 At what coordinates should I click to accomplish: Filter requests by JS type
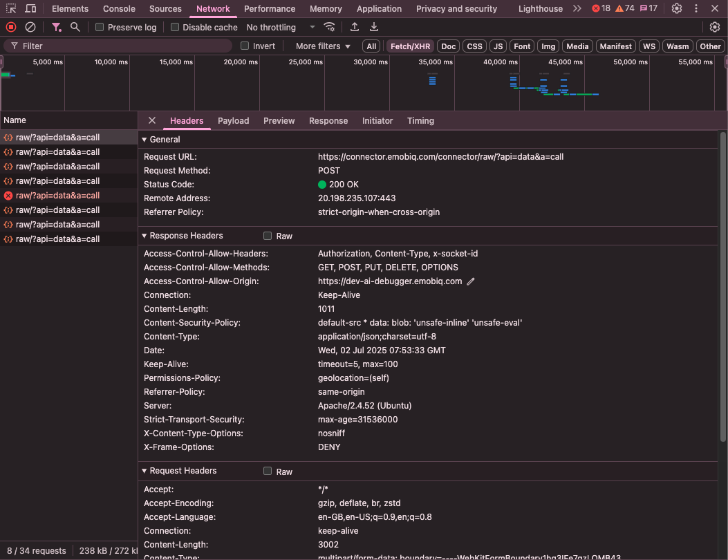click(498, 46)
